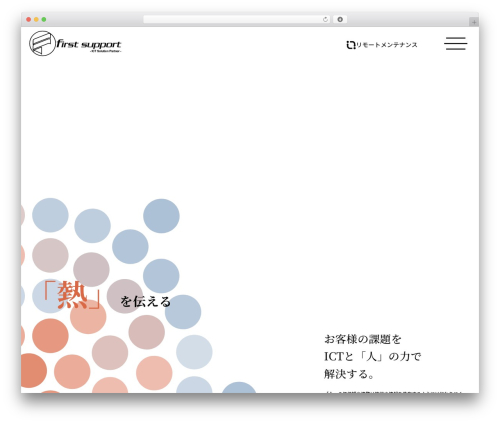500x423 pixels.
Task: Reload the page with the refresh icon
Action: [325, 19]
